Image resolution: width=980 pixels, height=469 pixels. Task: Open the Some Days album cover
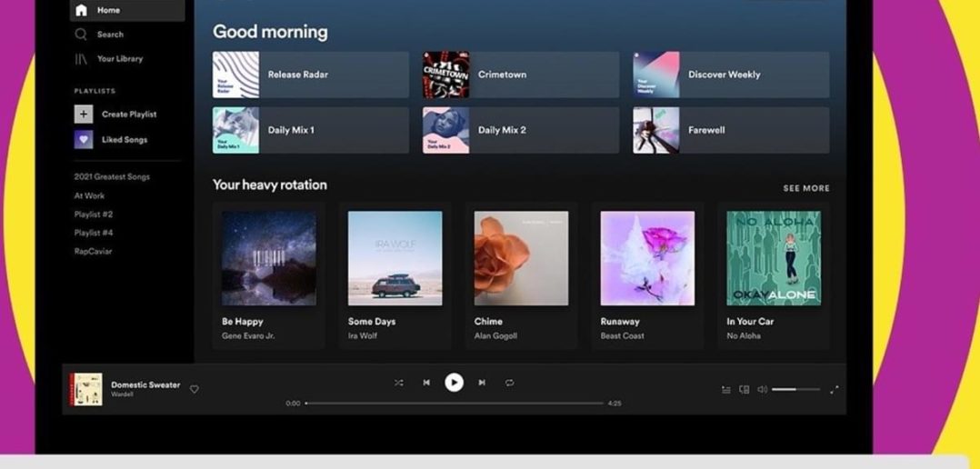(395, 258)
